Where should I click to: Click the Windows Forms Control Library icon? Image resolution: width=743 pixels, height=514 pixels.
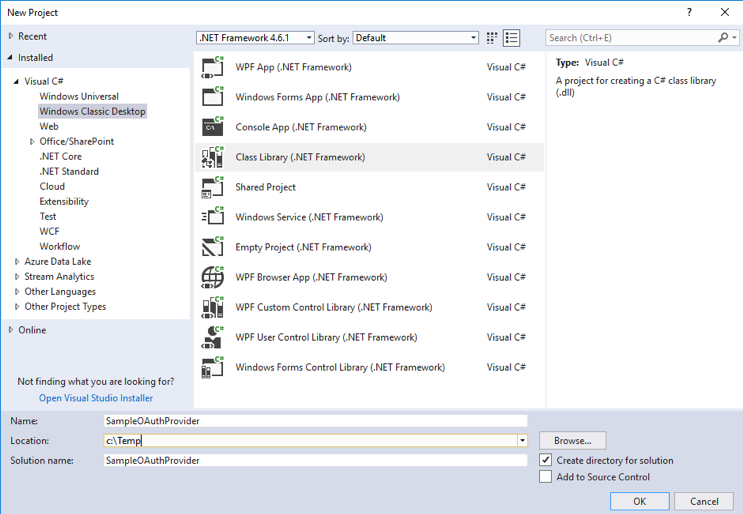pos(212,367)
